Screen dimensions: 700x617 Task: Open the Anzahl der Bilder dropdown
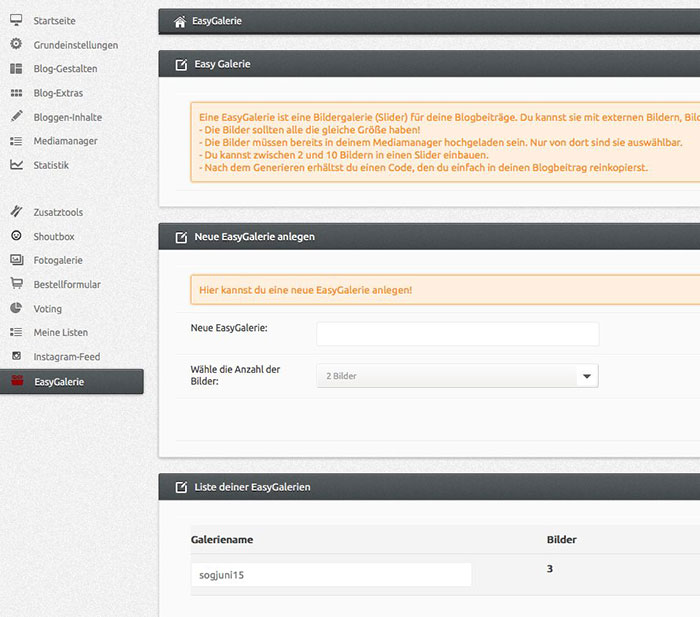(x=457, y=376)
